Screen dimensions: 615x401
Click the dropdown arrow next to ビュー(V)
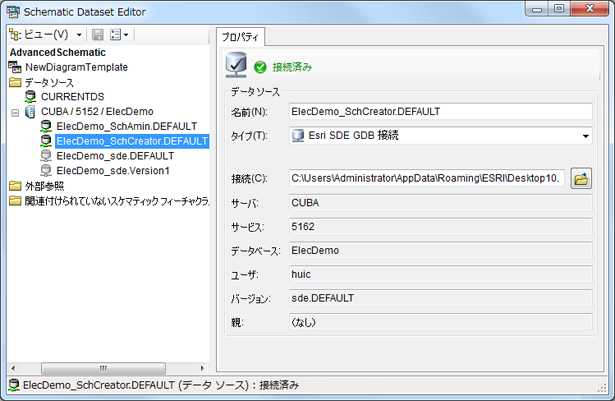point(79,35)
